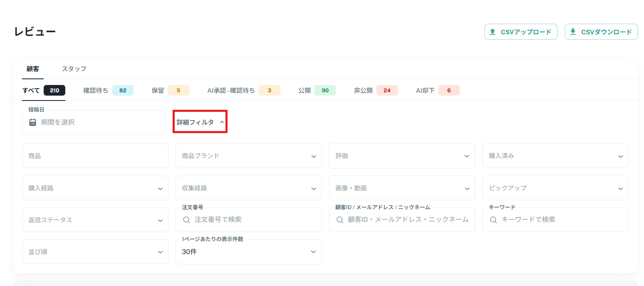Open the 収集経路 dropdown

(249, 188)
